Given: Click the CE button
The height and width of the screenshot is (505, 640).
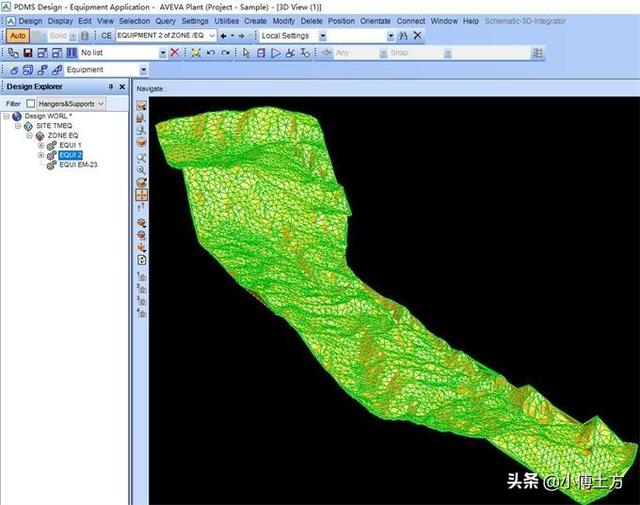Looking at the screenshot, I should (x=106, y=36).
